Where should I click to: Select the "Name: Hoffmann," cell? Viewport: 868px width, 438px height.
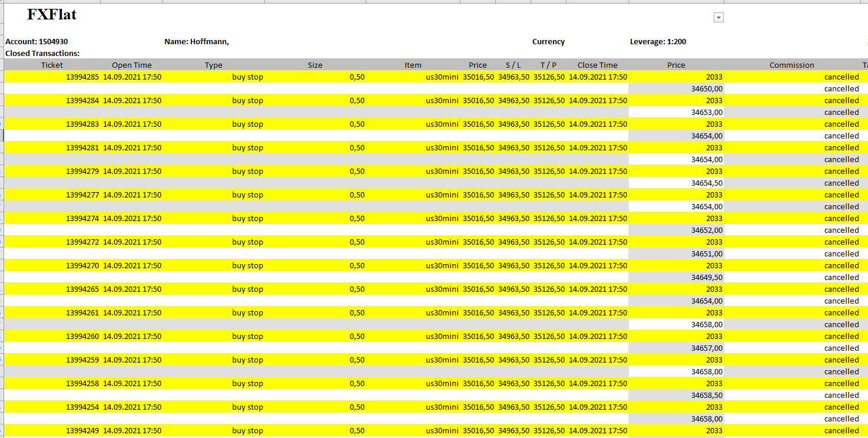coord(197,42)
